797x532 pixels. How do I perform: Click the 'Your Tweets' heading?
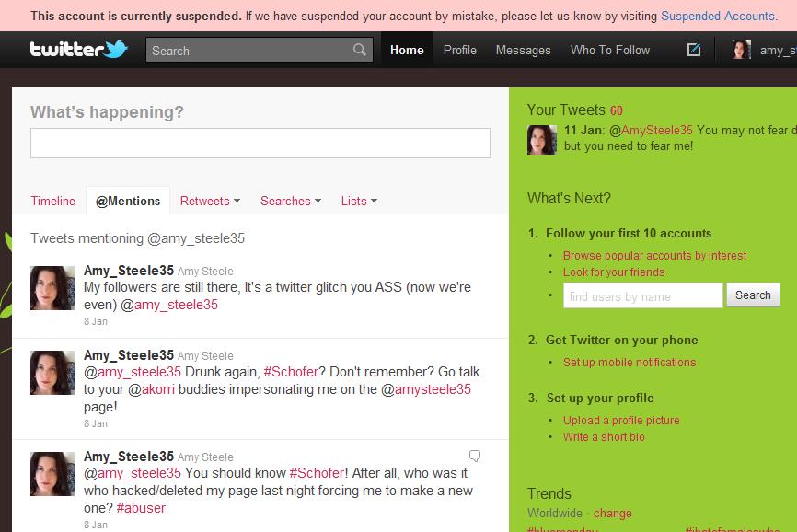[x=566, y=110]
